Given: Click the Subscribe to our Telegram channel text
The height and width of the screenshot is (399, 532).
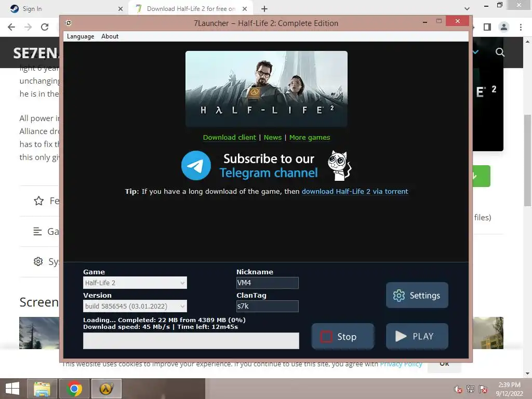Looking at the screenshot, I should (x=269, y=166).
